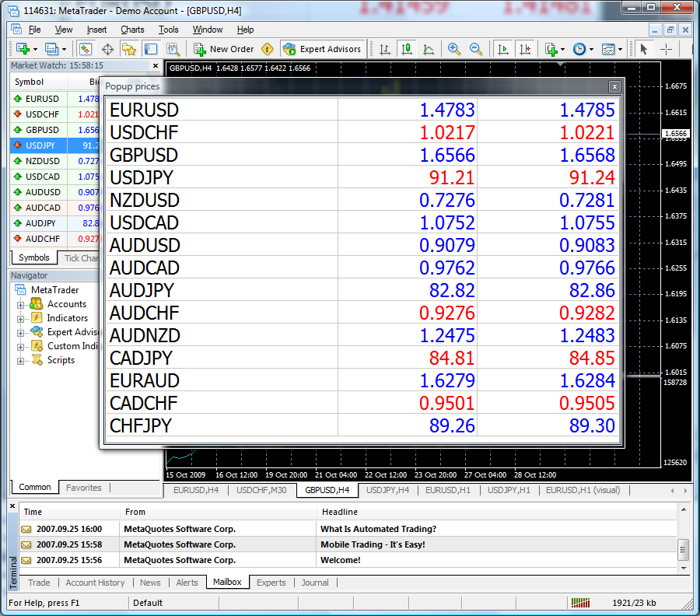Open the Strategy Tester magnifier icon
Image resolution: width=700 pixels, height=616 pixels.
tap(173, 49)
